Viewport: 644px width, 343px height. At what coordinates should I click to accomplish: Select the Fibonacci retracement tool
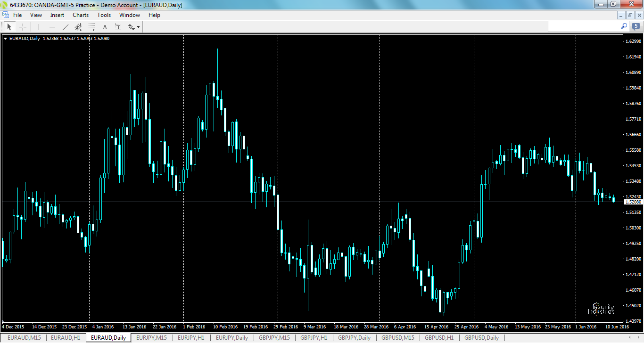pyautogui.click(x=91, y=26)
